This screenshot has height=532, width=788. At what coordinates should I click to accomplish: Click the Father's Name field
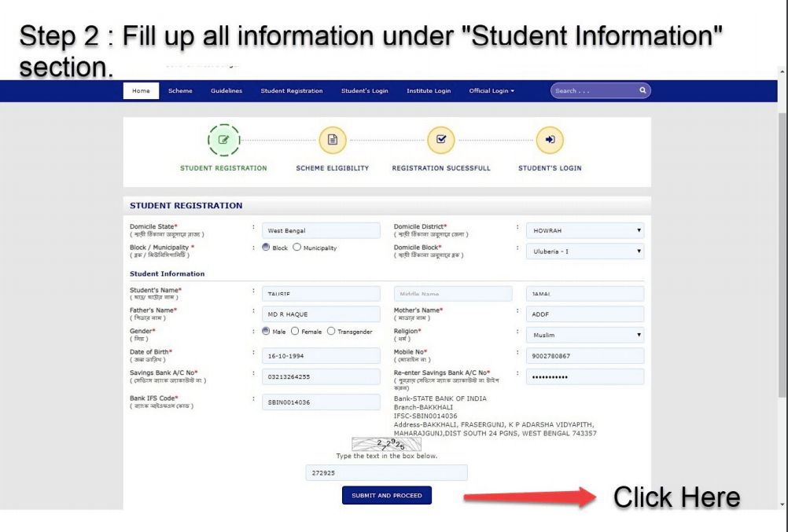coord(321,314)
